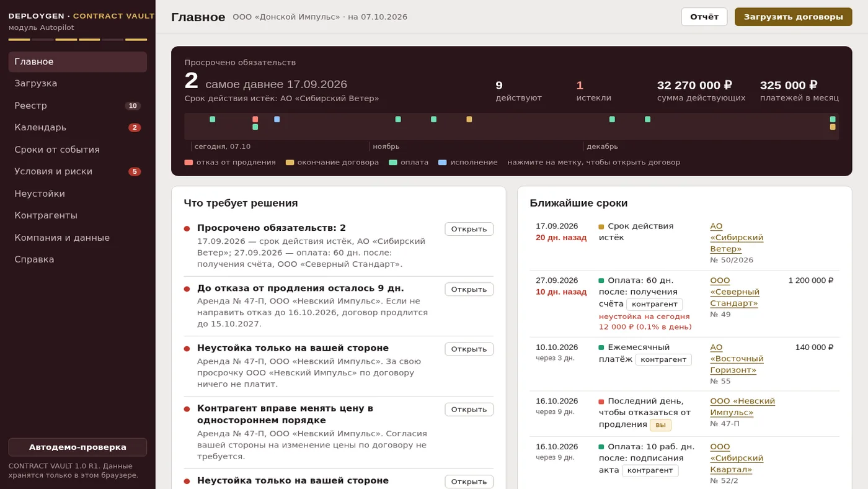Click the badge 10 next to Реестр
The width and height of the screenshot is (868, 489).
click(133, 106)
